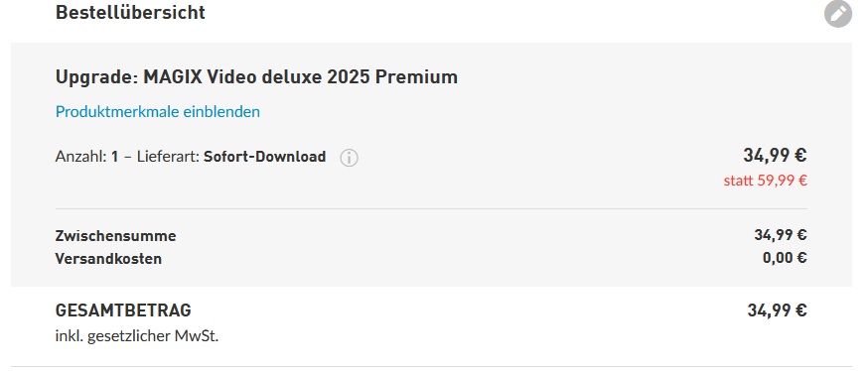The image size is (868, 371).
Task: Click the 34,99 € amount in Zwischensumme row
Action: [781, 235]
